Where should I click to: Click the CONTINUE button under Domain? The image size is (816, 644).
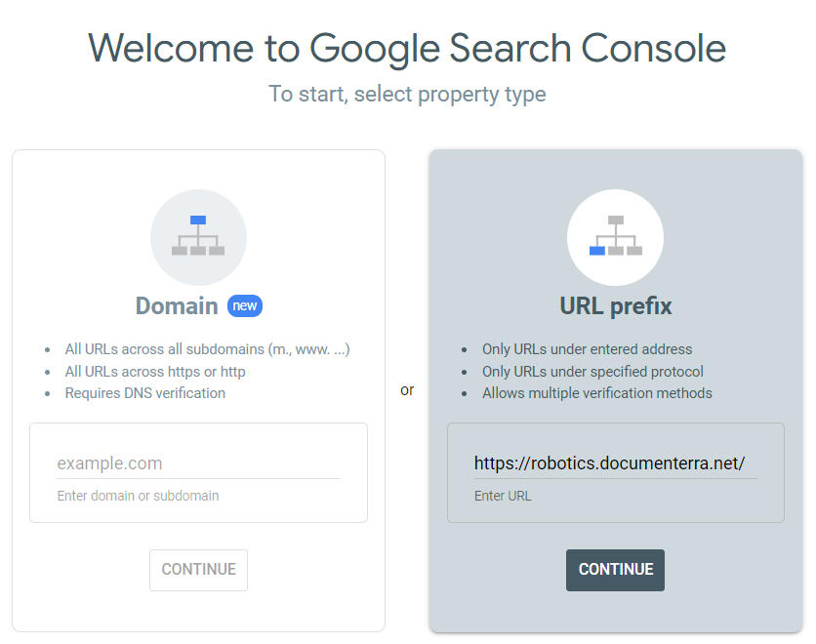(x=198, y=570)
